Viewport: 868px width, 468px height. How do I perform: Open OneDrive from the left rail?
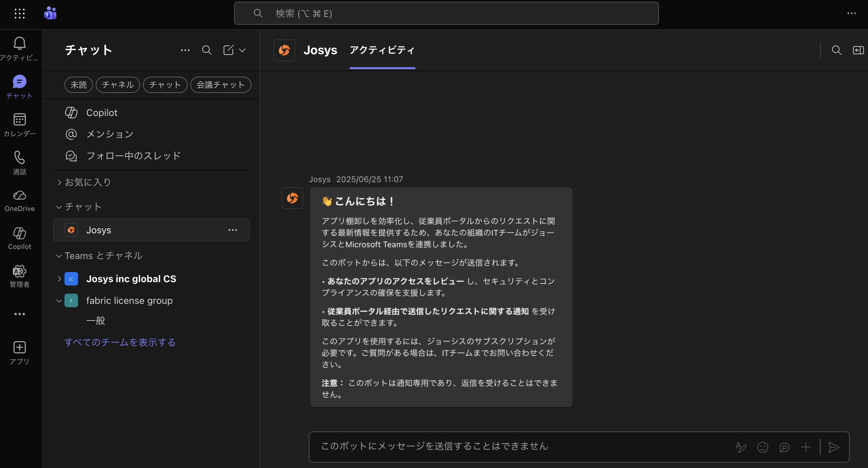click(x=19, y=196)
